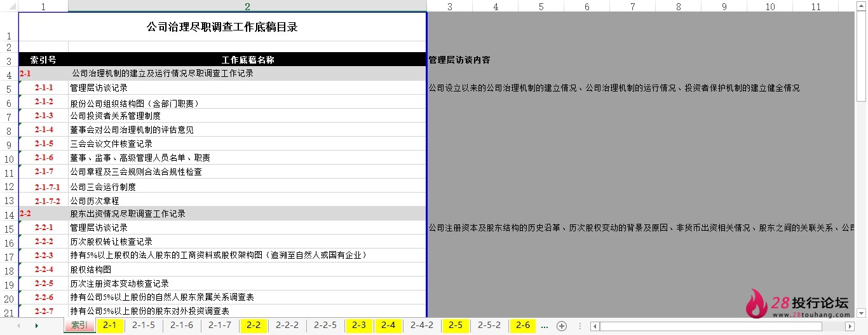This screenshot has height=335, width=868.
Task: Click 三会会议文件核查记录 cell
Action: [x=247, y=144]
